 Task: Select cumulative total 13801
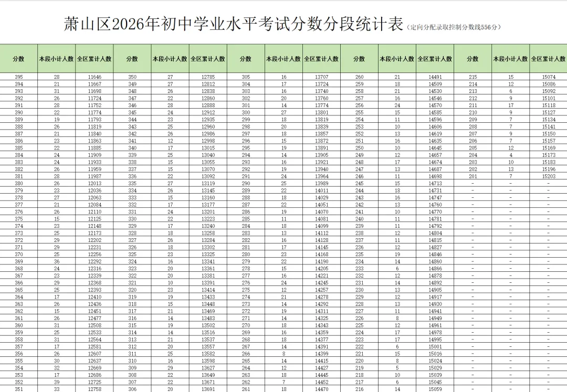coord(322,112)
